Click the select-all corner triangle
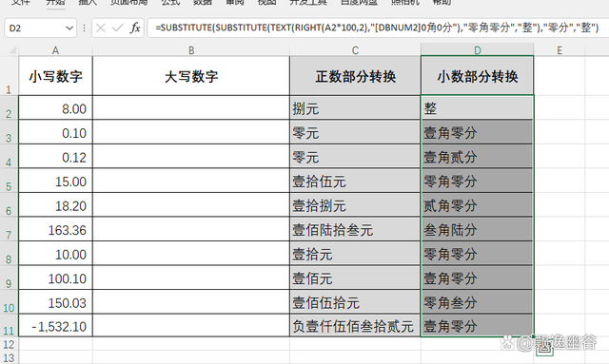Image resolution: width=609 pixels, height=364 pixels. 12,50
